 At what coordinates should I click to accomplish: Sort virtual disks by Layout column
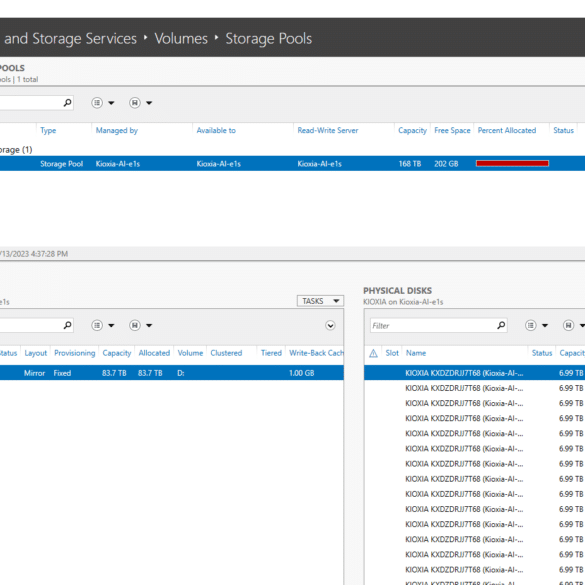pyautogui.click(x=35, y=353)
